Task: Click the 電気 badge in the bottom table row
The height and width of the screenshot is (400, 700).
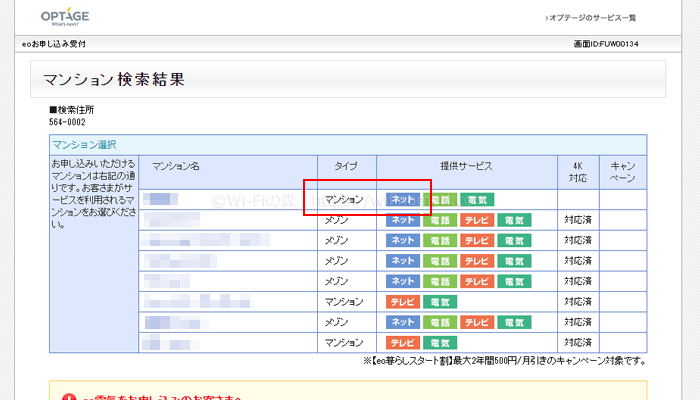Action: [x=440, y=342]
